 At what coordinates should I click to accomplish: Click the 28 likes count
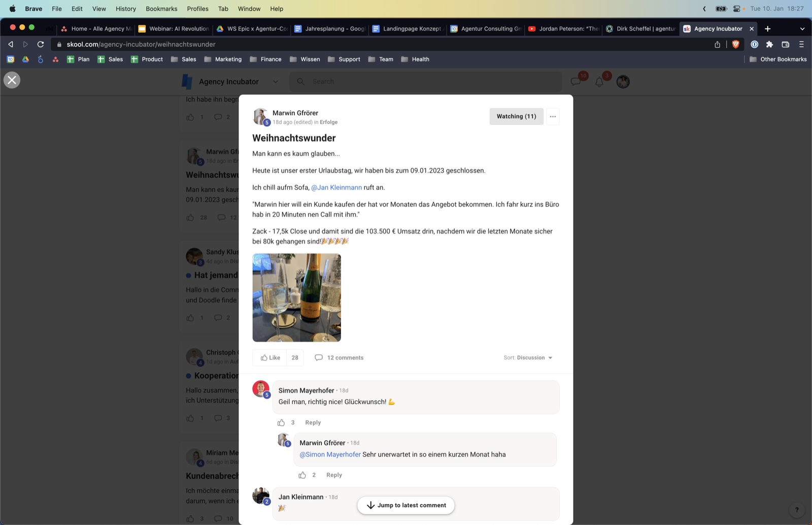[x=295, y=357]
